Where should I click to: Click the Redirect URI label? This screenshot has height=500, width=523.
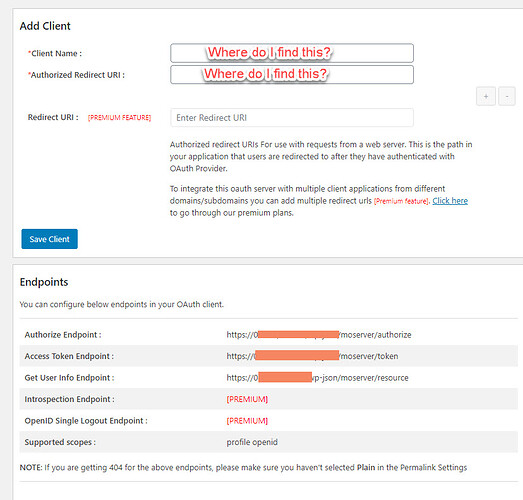(53, 117)
